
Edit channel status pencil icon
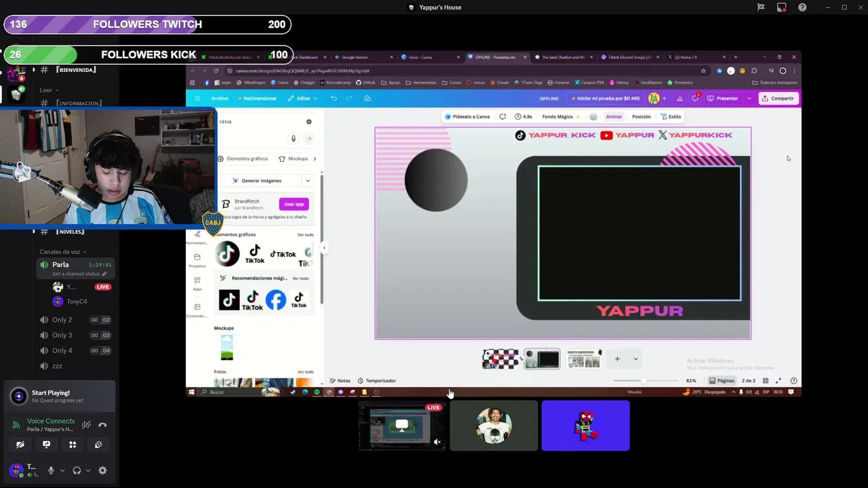click(x=104, y=274)
